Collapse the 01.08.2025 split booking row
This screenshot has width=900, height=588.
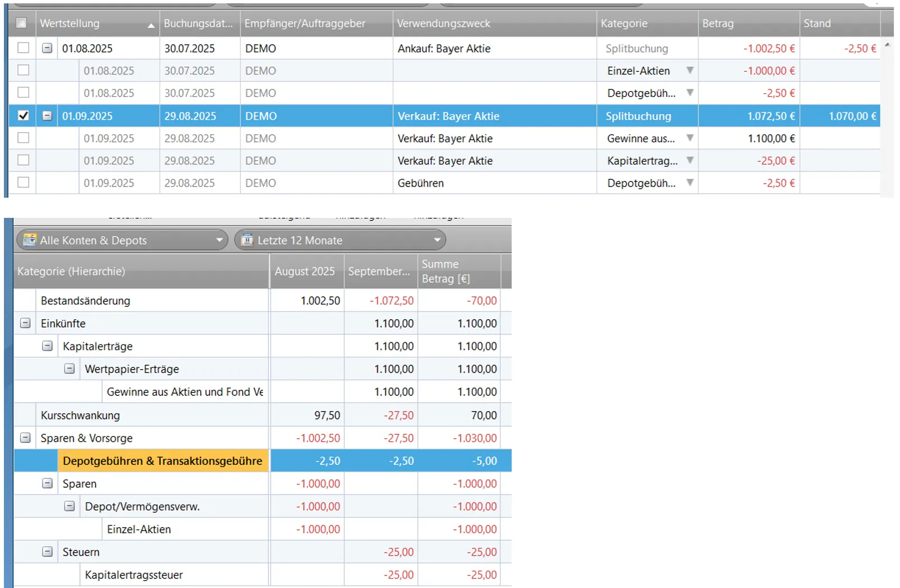click(x=48, y=48)
